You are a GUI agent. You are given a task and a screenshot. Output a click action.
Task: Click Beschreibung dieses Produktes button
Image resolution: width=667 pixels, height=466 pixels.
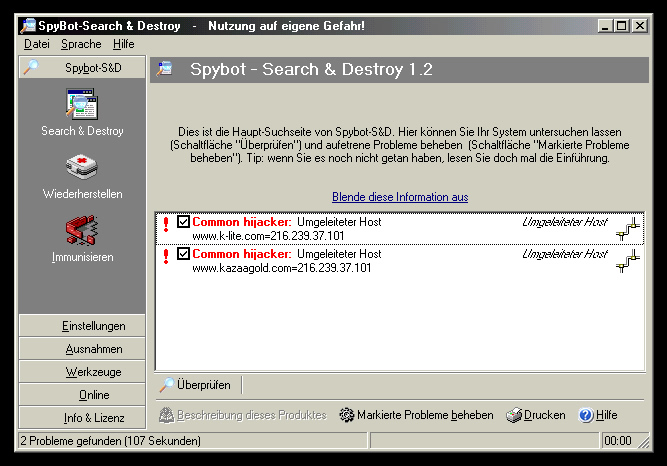tap(242, 415)
